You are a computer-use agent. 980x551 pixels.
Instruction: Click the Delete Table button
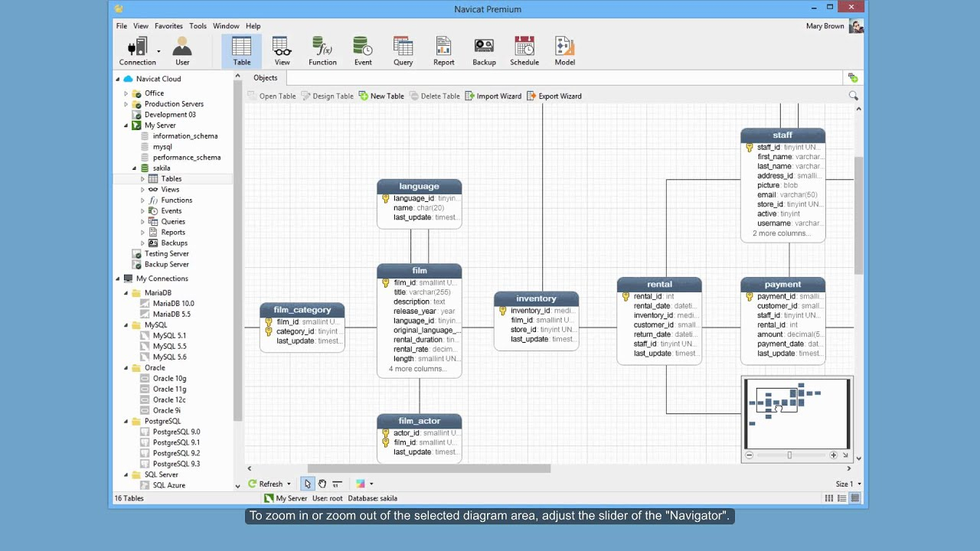[435, 96]
